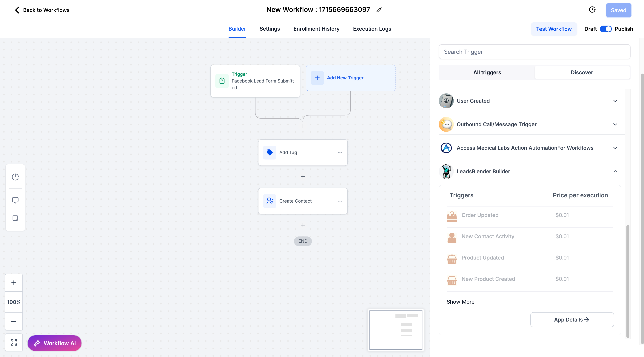Add a sticky note from left toolbar
Viewport: 644px width, 357px height.
[15, 218]
